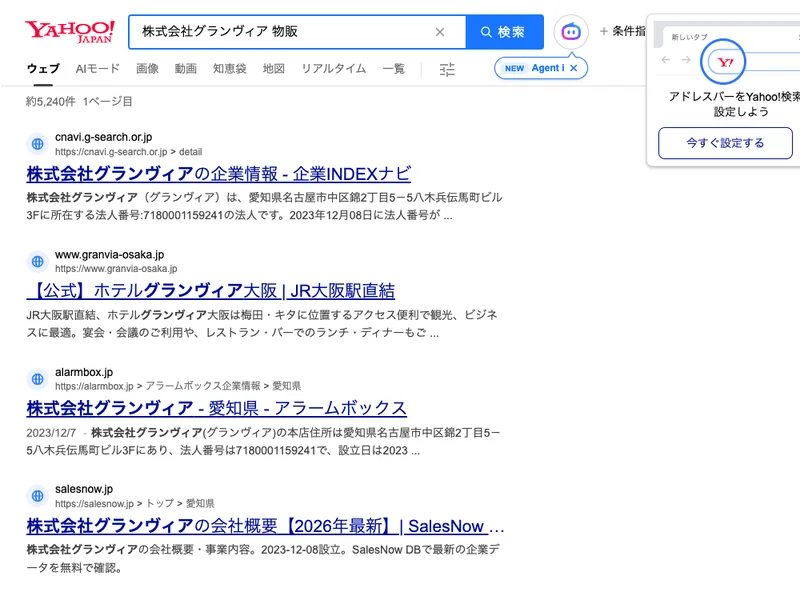Open the ホテルグランヴィア大阪 result link
This screenshot has width=800, height=592.
[210, 291]
